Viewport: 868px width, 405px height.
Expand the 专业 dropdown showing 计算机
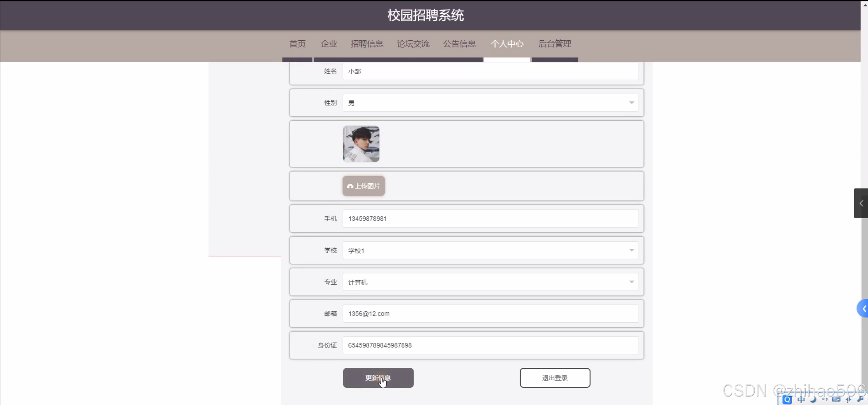pos(490,282)
